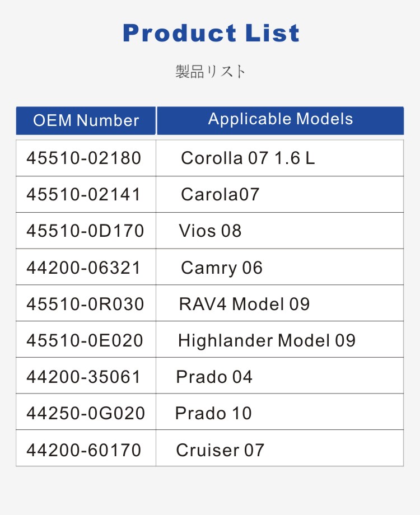This screenshot has height=515, width=420.
Task: Click the RAV4 Model 09 cell
Action: pyautogui.click(x=244, y=304)
